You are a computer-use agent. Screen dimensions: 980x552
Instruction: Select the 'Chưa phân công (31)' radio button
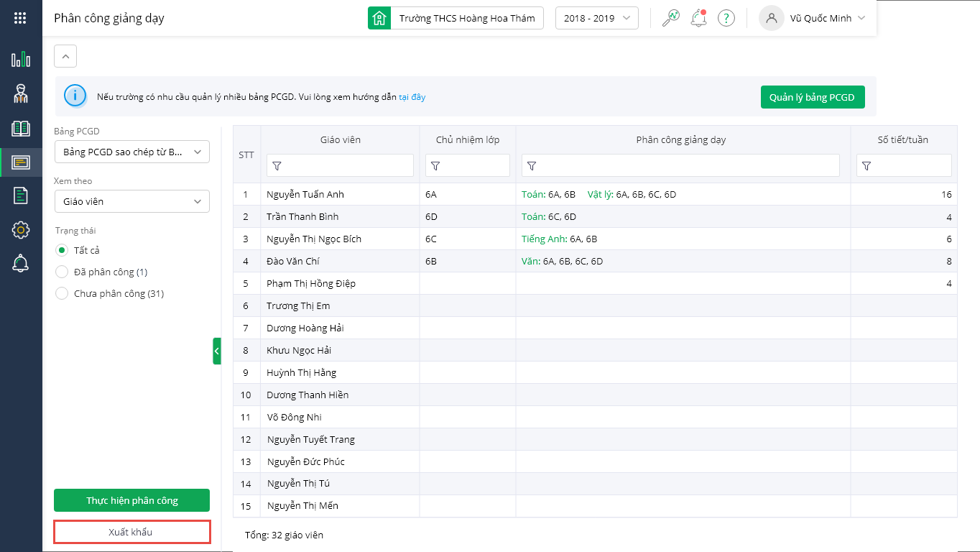click(62, 293)
